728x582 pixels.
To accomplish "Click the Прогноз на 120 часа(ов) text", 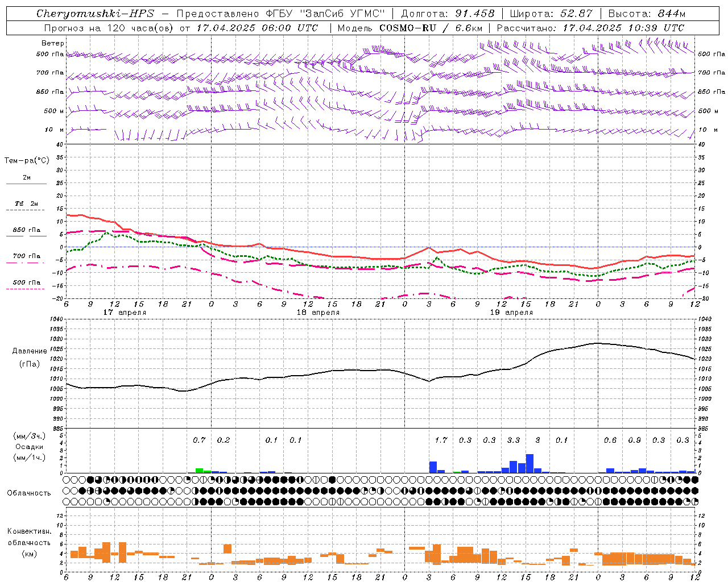I will click(x=109, y=28).
